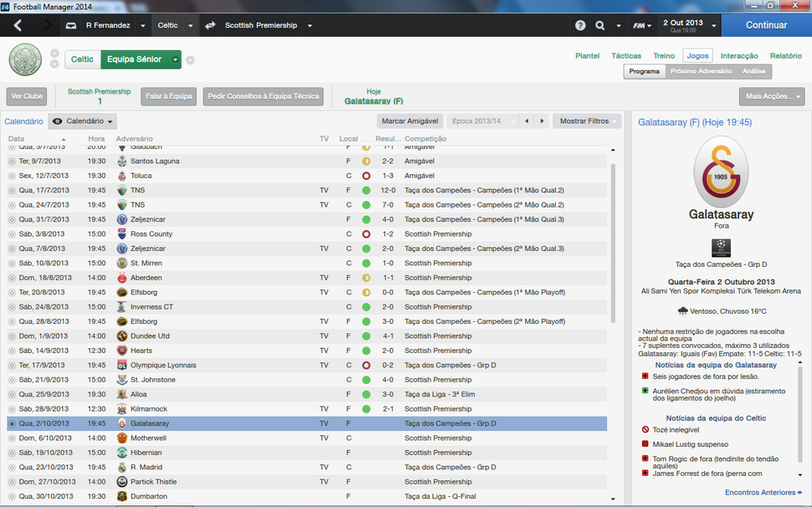Click the swap arrows icon beside Celtic

tap(210, 25)
